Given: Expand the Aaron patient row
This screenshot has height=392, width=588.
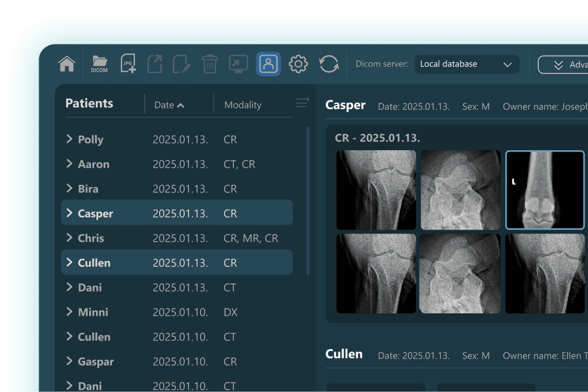Looking at the screenshot, I should pyautogui.click(x=69, y=164).
